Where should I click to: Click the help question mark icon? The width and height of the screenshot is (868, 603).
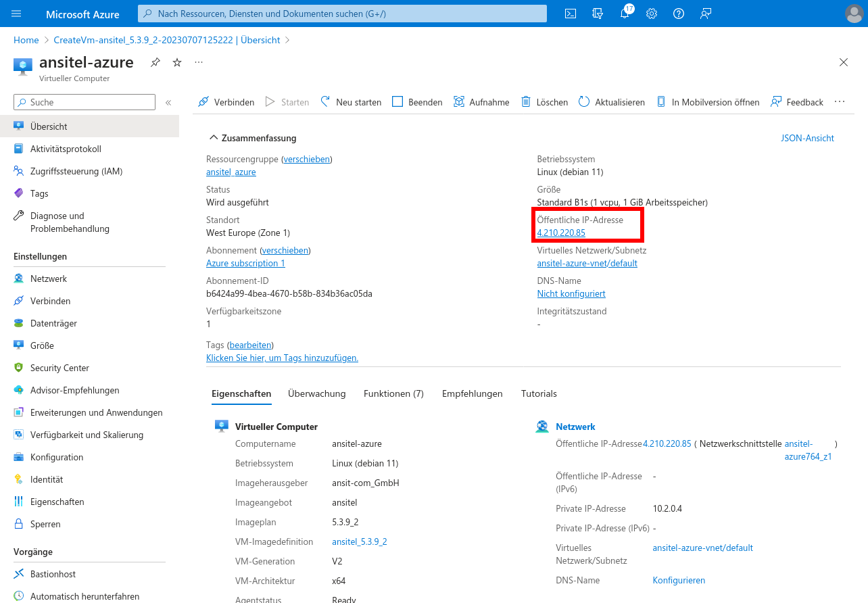679,14
